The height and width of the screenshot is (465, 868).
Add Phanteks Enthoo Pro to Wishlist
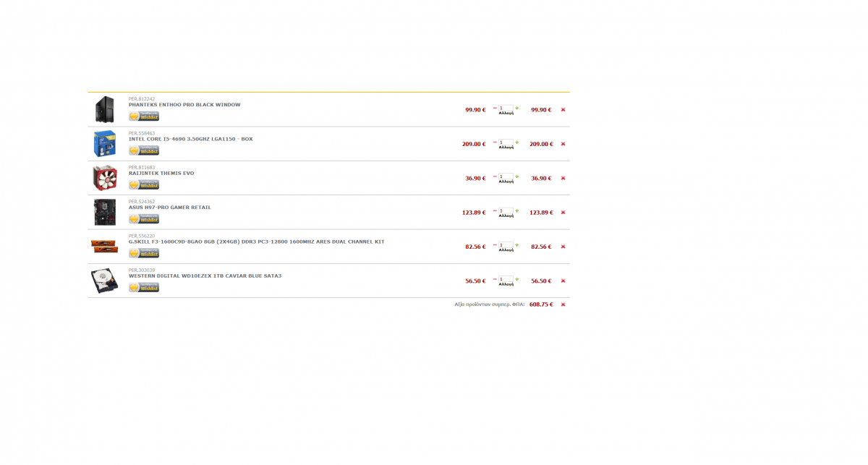pyautogui.click(x=144, y=116)
